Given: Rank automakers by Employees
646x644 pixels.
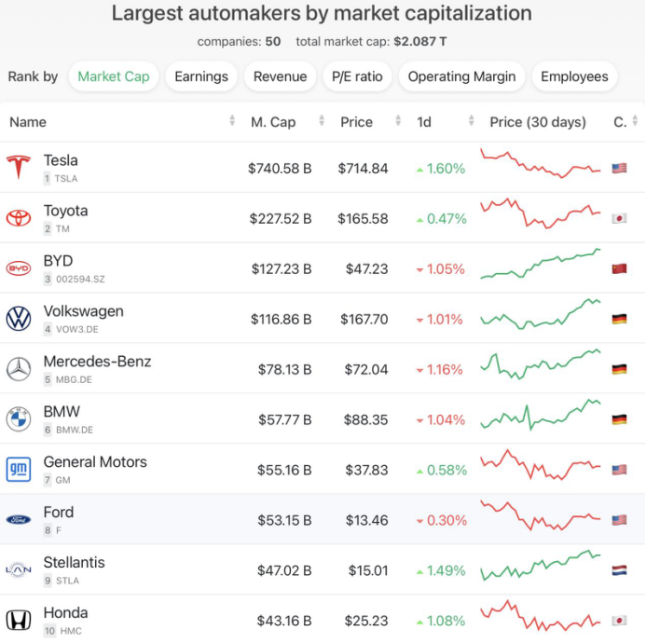Looking at the screenshot, I should coord(574,76).
